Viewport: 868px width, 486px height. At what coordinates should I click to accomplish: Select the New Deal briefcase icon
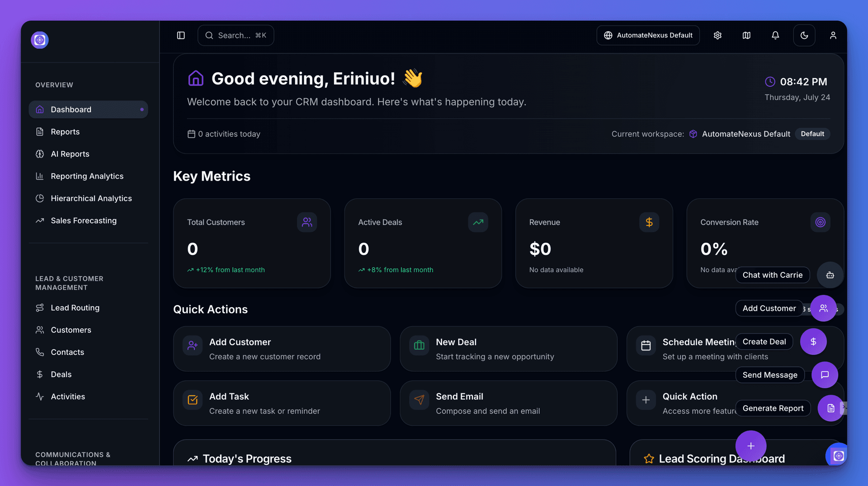[419, 345]
